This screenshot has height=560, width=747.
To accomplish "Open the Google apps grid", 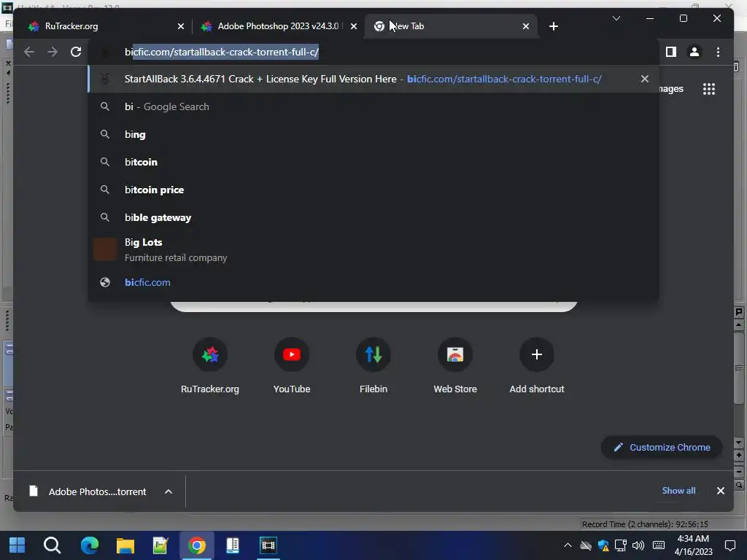I will pyautogui.click(x=709, y=88).
